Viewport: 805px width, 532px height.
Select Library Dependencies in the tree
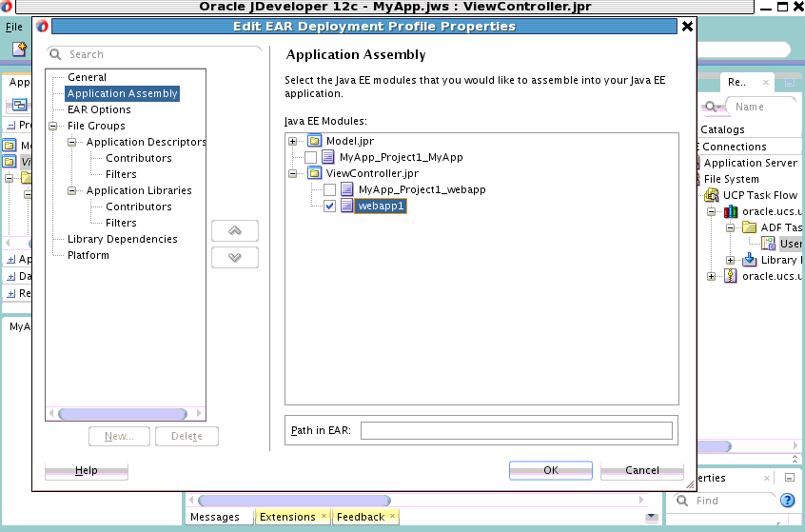tap(122, 239)
